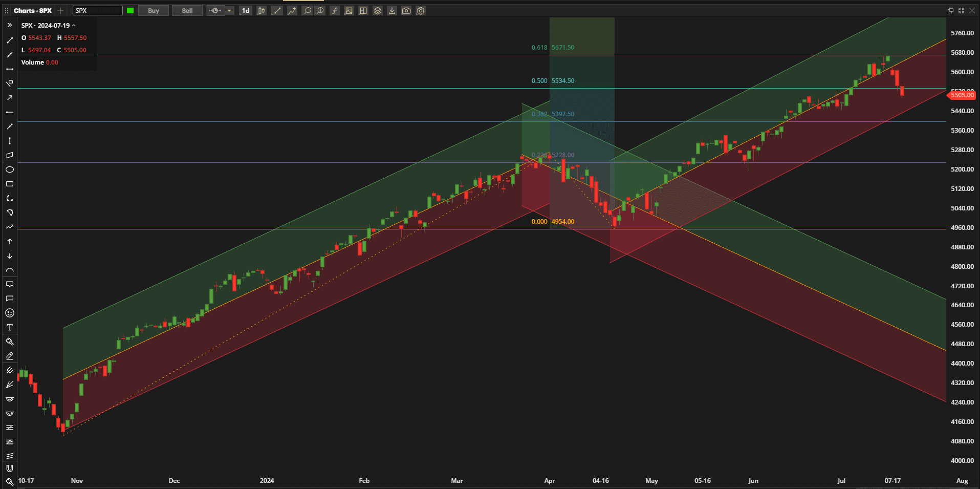Click the current price label 5505.00
The height and width of the screenshot is (489, 980).
(x=962, y=95)
